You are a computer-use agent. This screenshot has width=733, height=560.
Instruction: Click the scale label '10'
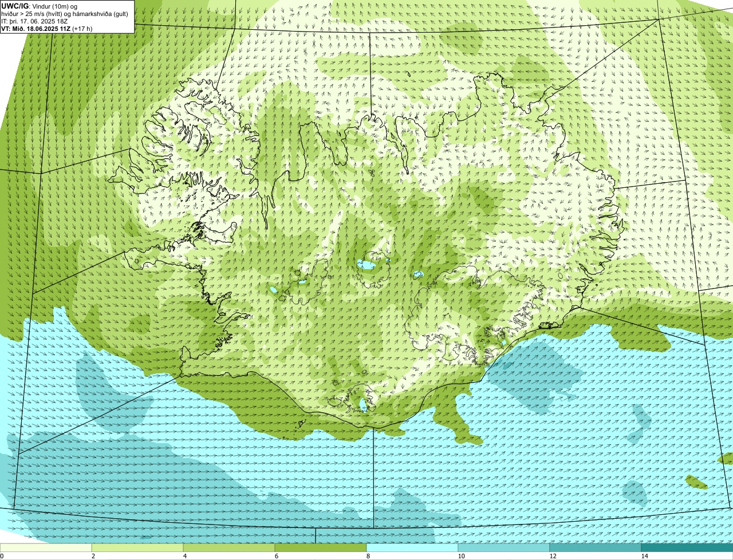point(461,556)
